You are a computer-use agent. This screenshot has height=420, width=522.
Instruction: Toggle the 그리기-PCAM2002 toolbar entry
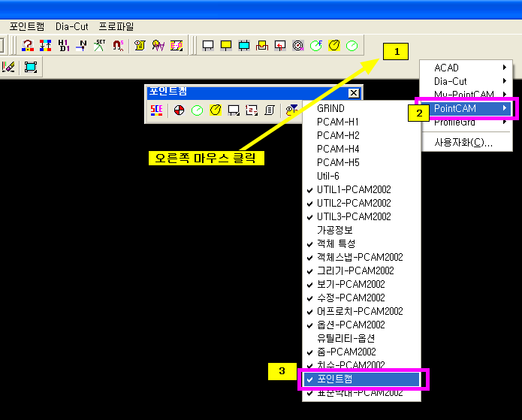(361, 270)
